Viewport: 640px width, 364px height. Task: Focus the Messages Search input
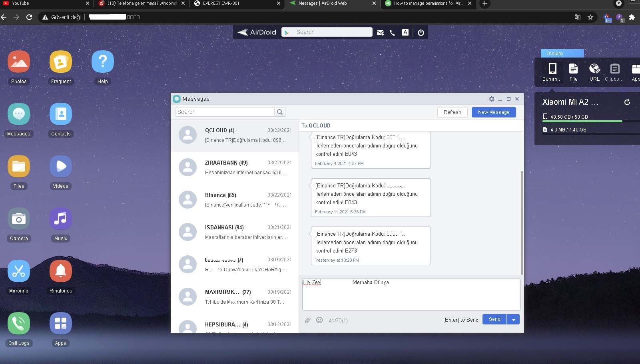pyautogui.click(x=225, y=112)
